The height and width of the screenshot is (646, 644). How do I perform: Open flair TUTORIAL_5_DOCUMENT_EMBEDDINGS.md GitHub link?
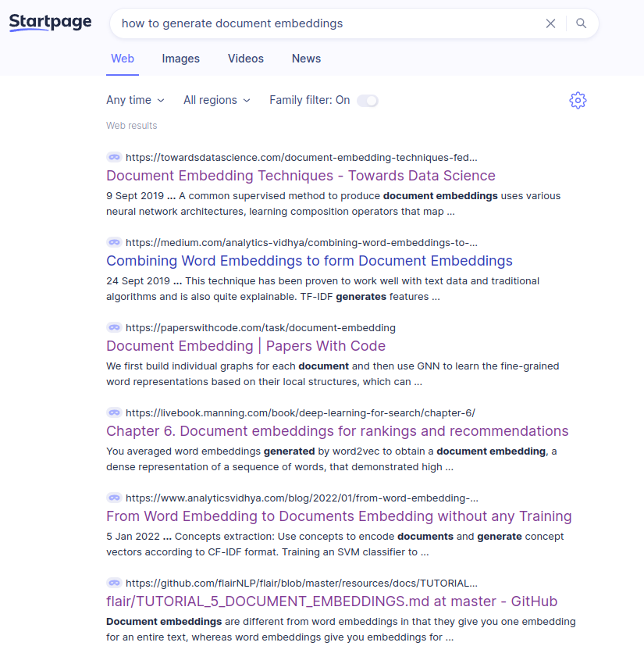[x=332, y=601]
